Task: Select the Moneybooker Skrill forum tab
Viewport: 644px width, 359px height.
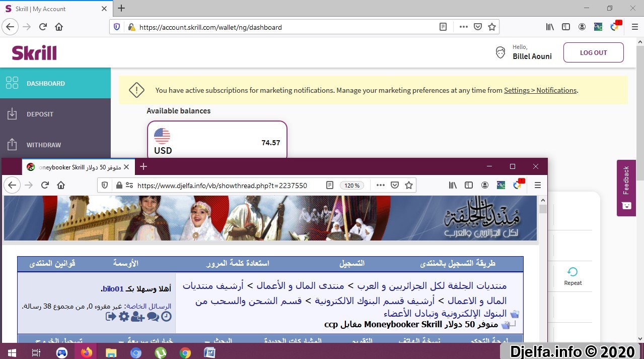Action: pyautogui.click(x=78, y=167)
